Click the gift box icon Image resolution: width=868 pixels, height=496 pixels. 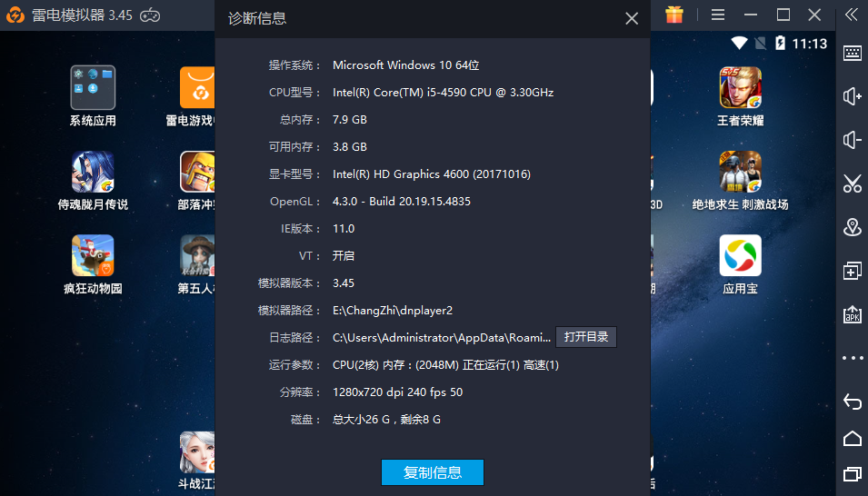point(673,15)
